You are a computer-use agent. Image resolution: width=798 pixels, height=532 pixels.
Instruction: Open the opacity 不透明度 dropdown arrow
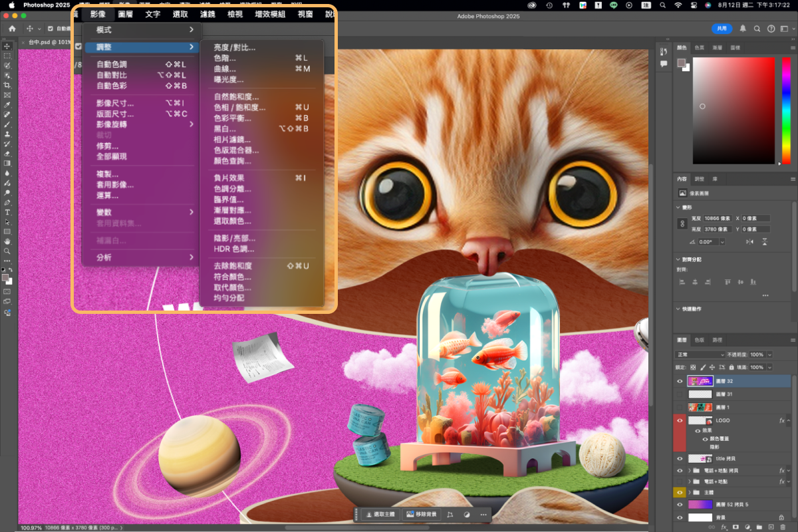pyautogui.click(x=770, y=354)
